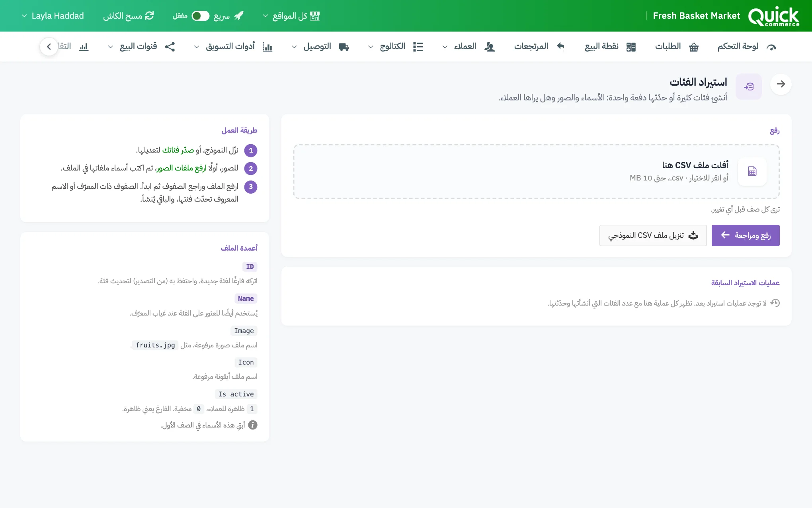Expand the أدوات التسويق menu chevron
Image resolution: width=812 pixels, height=508 pixels.
[x=197, y=47]
